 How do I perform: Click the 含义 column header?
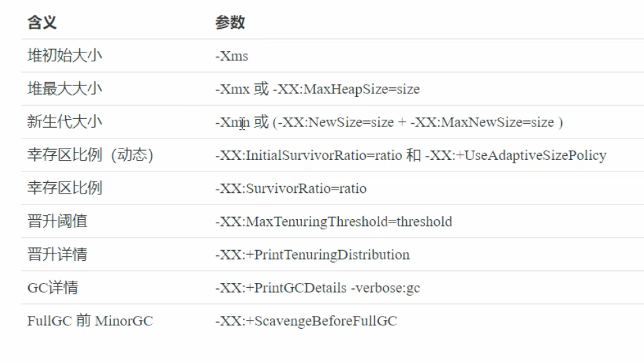pyautogui.click(x=41, y=23)
